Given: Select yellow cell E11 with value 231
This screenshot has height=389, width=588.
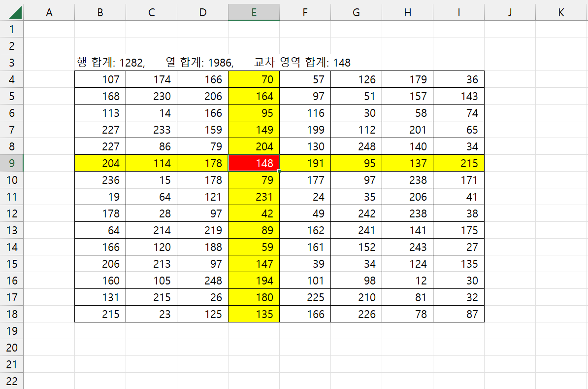Looking at the screenshot, I should point(254,197).
